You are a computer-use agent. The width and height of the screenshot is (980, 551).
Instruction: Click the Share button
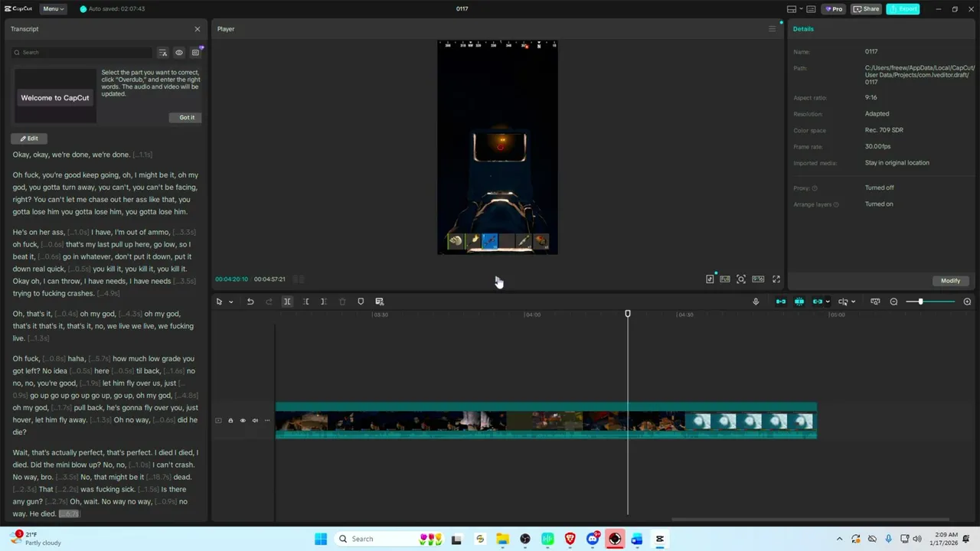pos(867,9)
